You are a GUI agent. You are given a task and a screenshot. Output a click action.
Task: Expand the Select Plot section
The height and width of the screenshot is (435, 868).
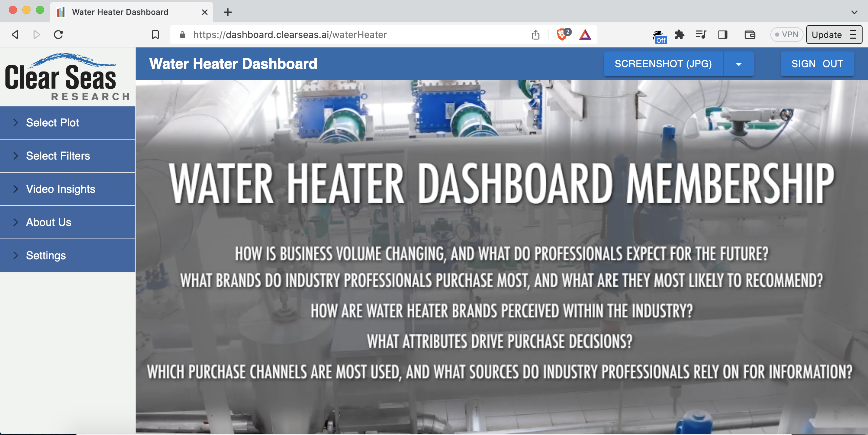coord(52,123)
